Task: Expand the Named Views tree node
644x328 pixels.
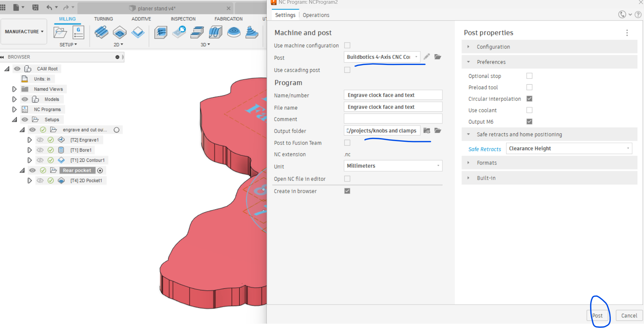Action: tap(14, 89)
